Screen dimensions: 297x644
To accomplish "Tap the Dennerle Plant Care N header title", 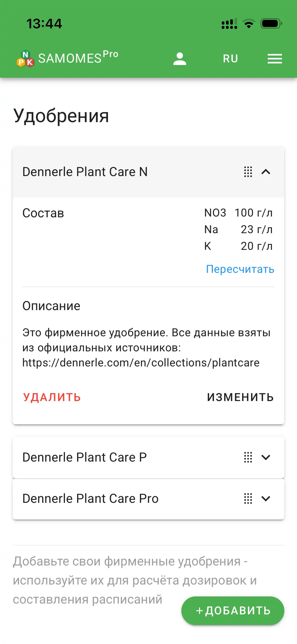I will [85, 172].
